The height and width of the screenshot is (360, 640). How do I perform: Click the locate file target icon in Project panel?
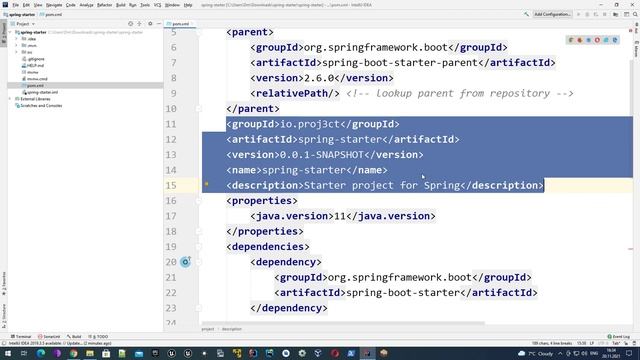coord(131,24)
